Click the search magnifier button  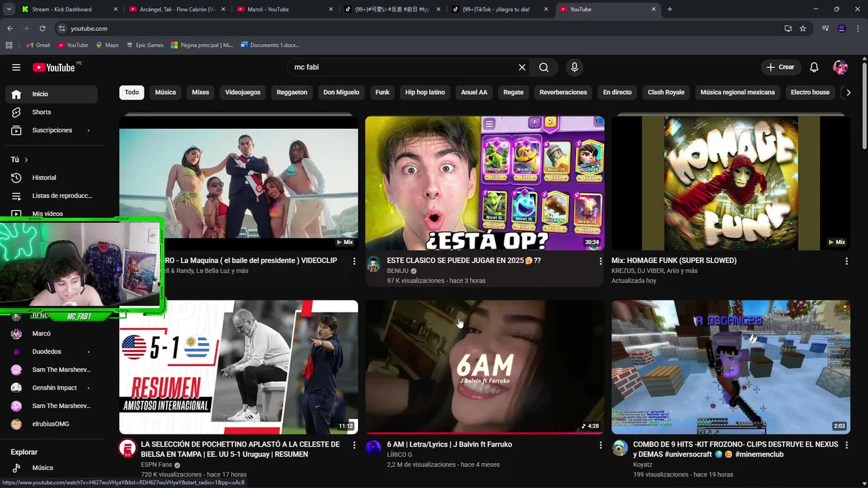544,67
